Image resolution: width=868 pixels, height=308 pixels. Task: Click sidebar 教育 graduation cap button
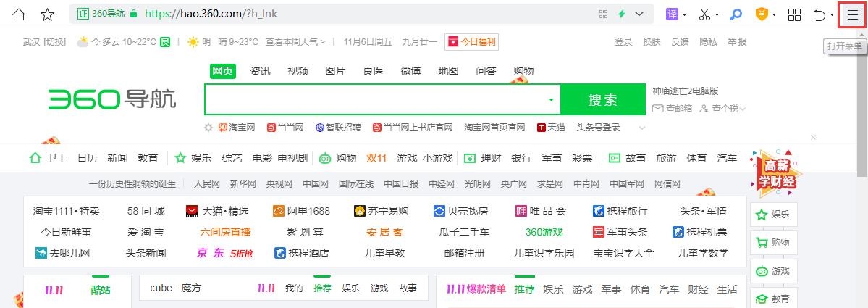[x=772, y=299]
